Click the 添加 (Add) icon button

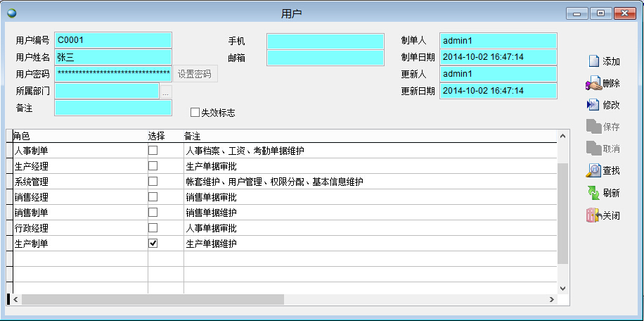coord(594,61)
